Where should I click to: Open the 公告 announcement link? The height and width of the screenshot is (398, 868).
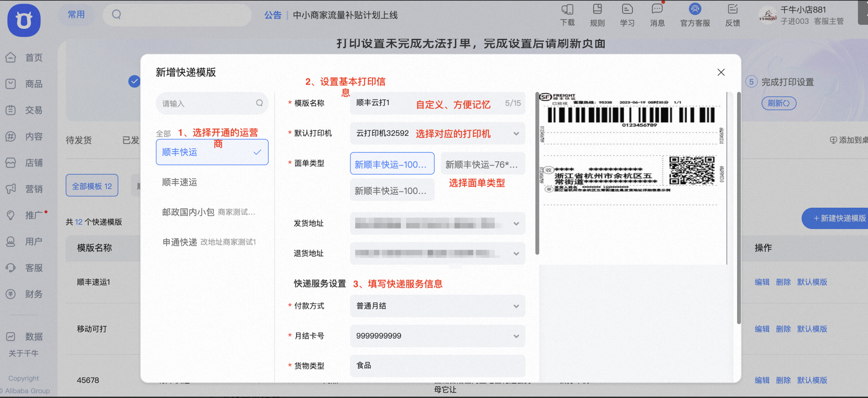273,15
